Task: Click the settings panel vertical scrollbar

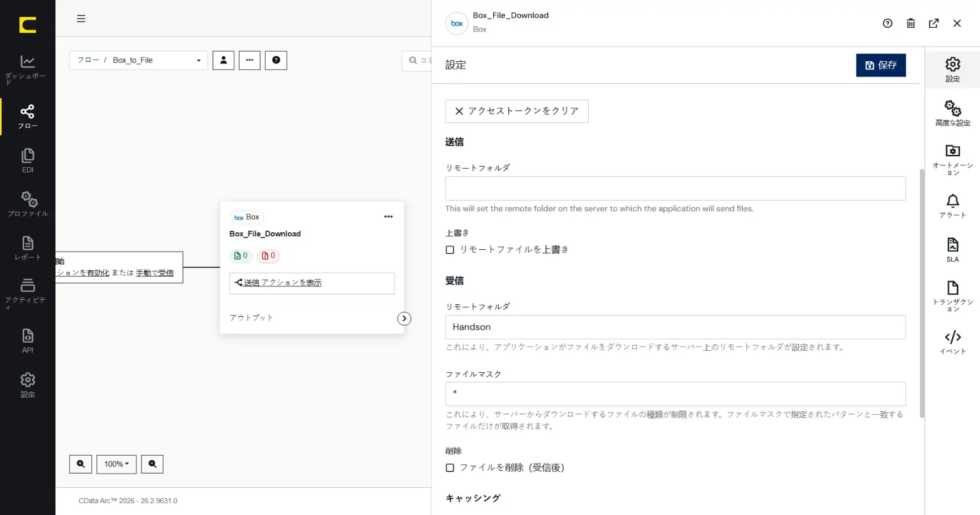Action: click(922, 292)
